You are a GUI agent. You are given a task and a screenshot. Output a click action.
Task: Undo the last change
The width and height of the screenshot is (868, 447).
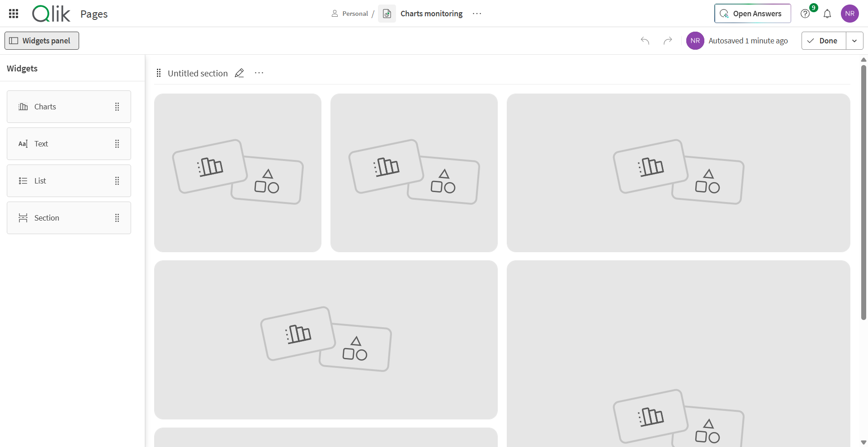tap(645, 41)
